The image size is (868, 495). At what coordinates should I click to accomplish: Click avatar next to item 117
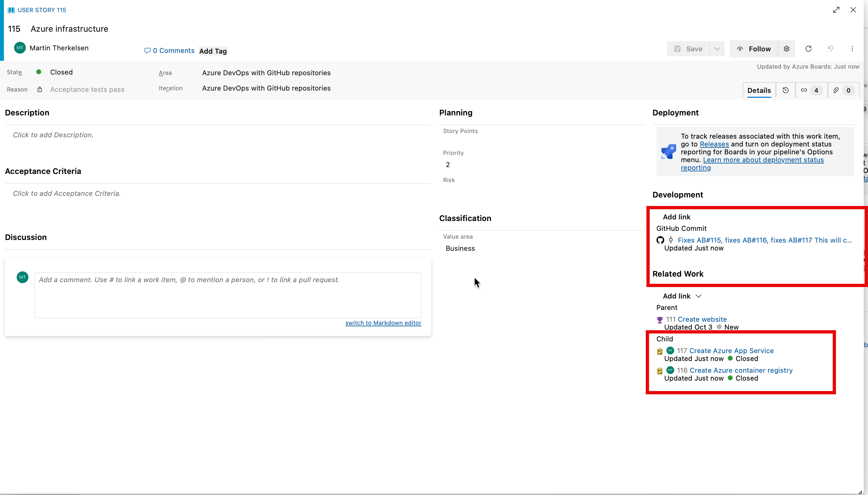pos(670,350)
